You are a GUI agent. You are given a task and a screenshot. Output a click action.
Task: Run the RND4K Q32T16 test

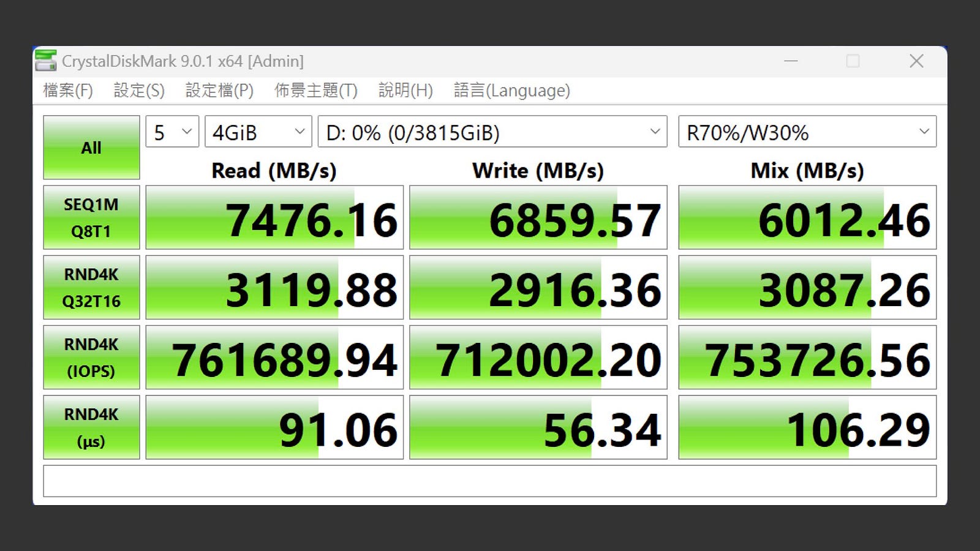point(91,287)
